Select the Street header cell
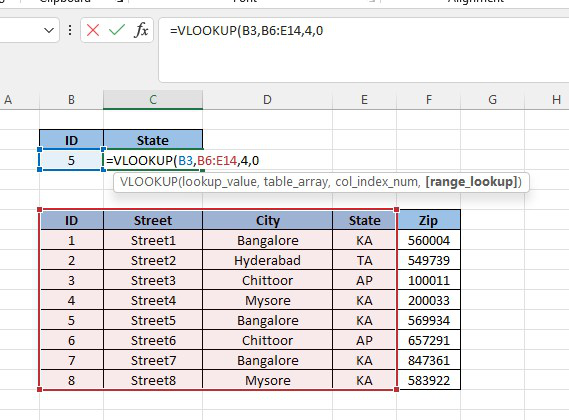This screenshot has width=569, height=420. coord(153,220)
